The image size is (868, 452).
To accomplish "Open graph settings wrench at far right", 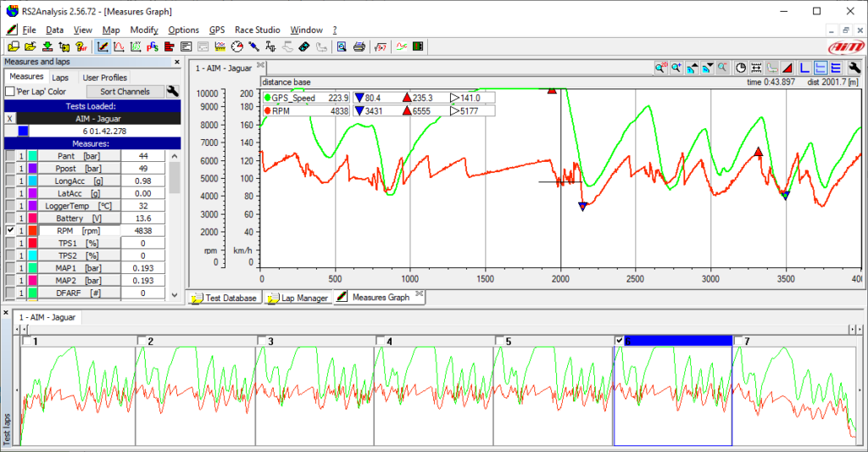I will [855, 68].
